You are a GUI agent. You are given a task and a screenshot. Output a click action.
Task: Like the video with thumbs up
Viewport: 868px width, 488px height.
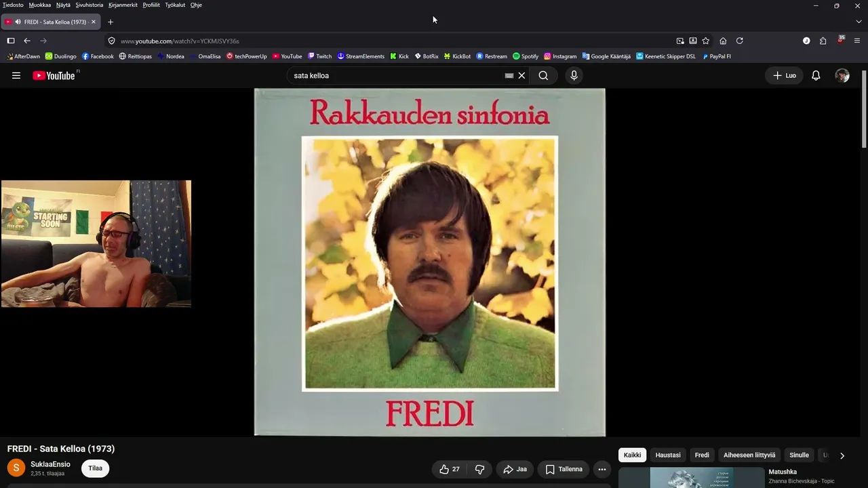(x=450, y=469)
